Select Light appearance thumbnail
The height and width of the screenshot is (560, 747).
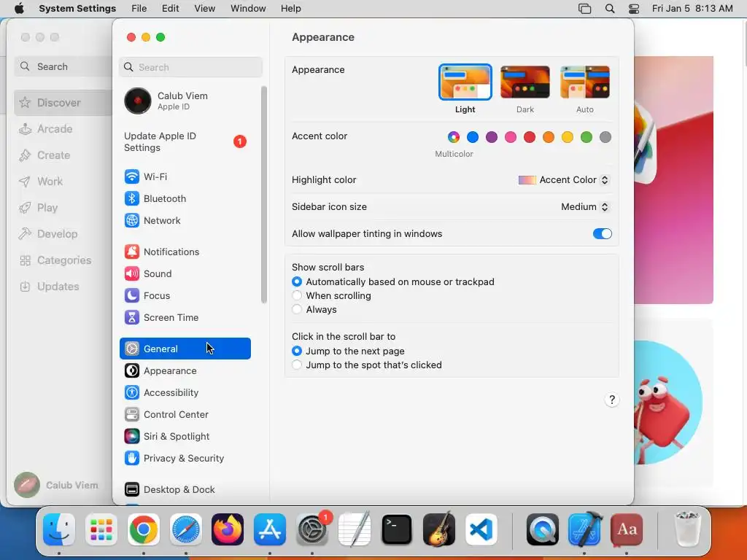coord(465,82)
